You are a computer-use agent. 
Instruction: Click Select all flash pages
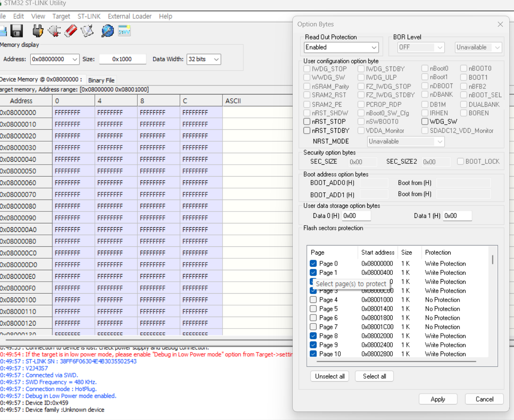pos(374,376)
